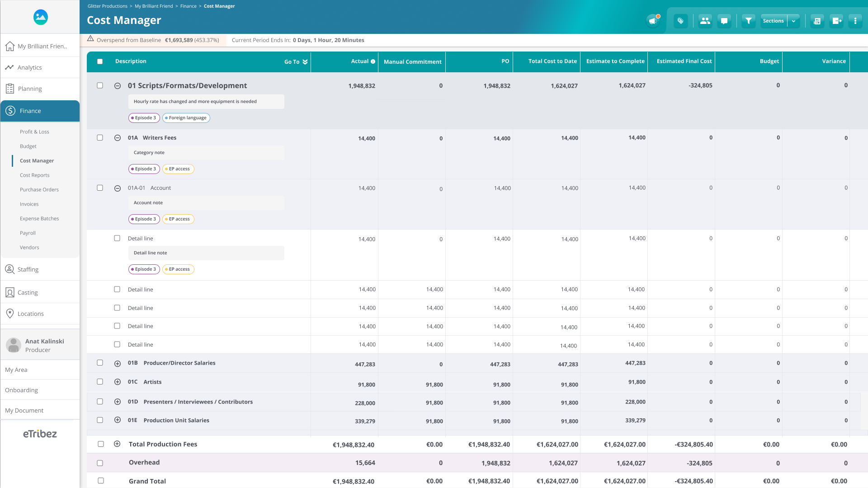
Task: Click the Finance breadcrumb
Action: [189, 6]
